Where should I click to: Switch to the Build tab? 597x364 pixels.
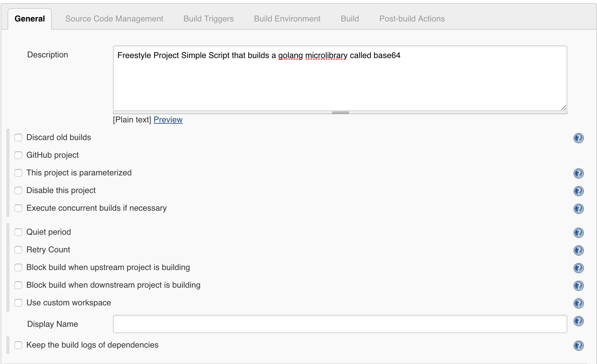click(x=350, y=19)
